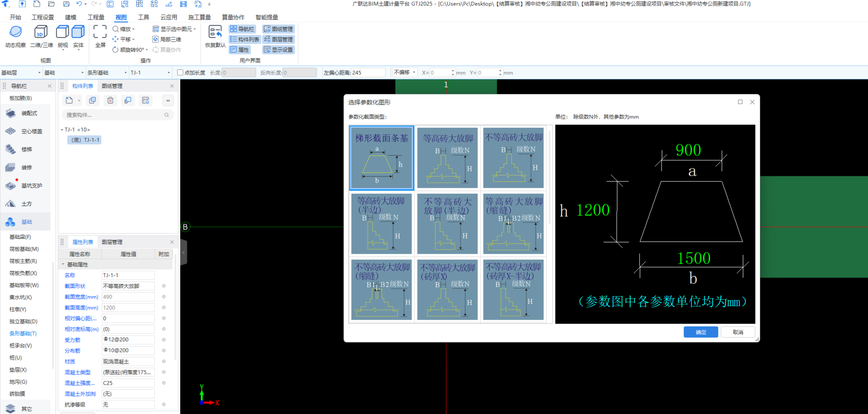Collapse the TJ-1 <10> tree node
Screen dimensions: 868x414
pos(62,130)
